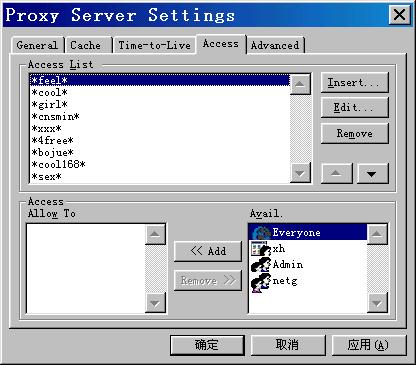
Task: Click the Remove button beside Access List
Action: pos(355,133)
